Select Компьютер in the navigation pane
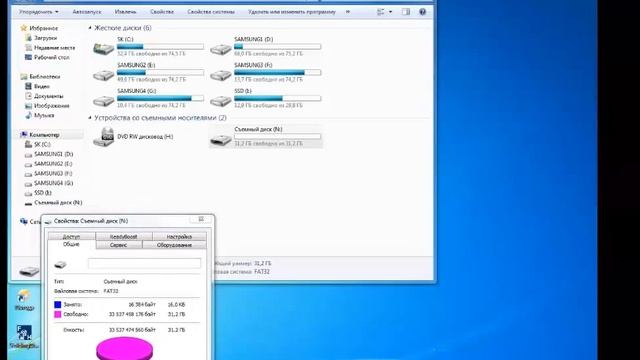 [44, 135]
